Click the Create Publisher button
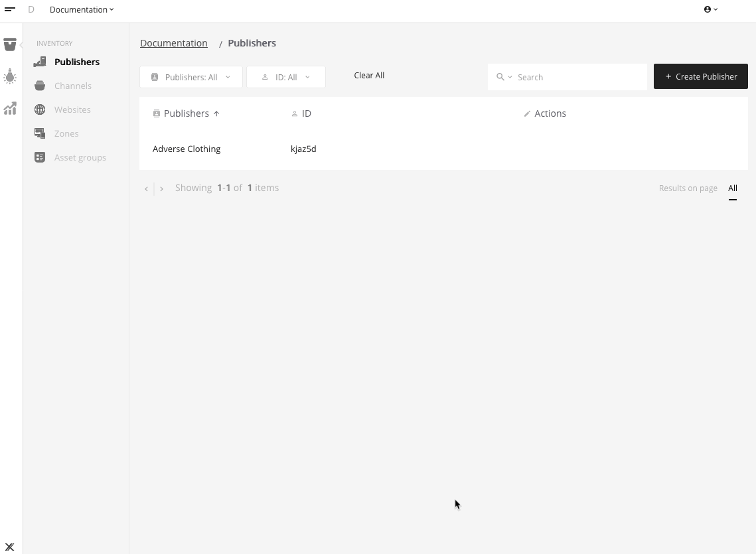Screen dimensions: 756x554 700,76
